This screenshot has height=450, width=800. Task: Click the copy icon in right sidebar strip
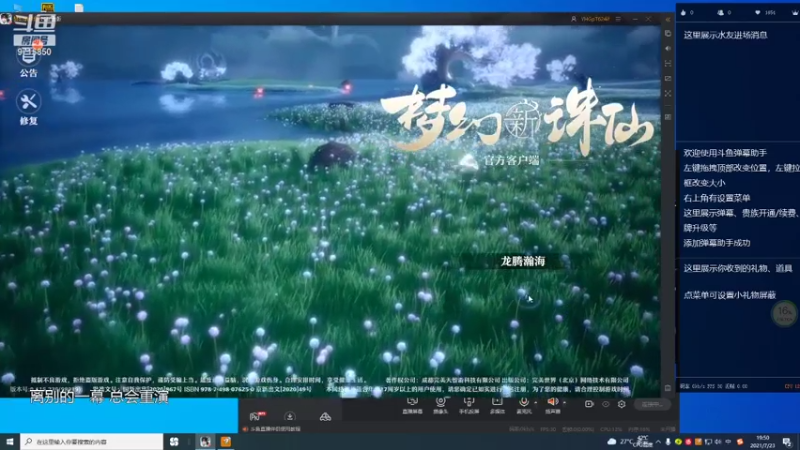tap(668, 33)
